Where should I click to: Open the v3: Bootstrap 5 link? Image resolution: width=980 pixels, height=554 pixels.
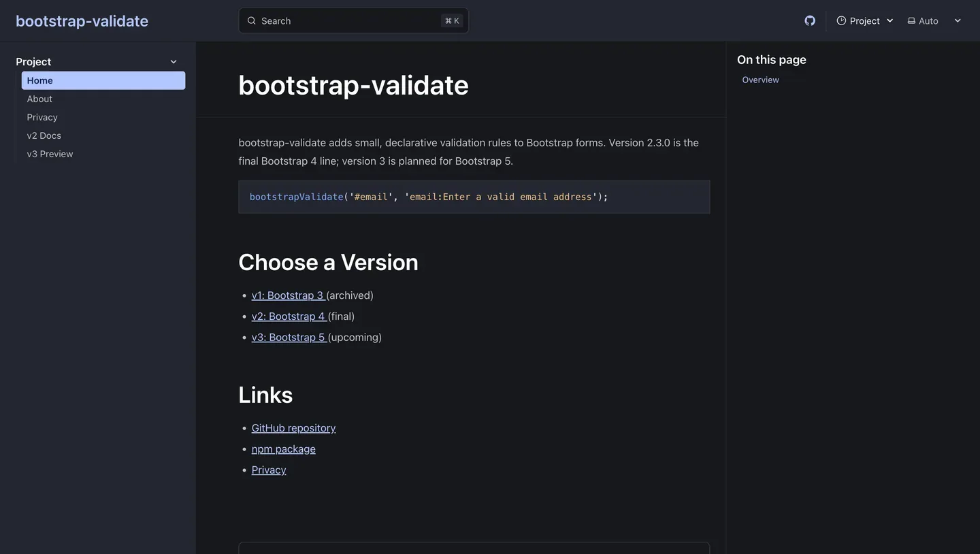click(289, 338)
